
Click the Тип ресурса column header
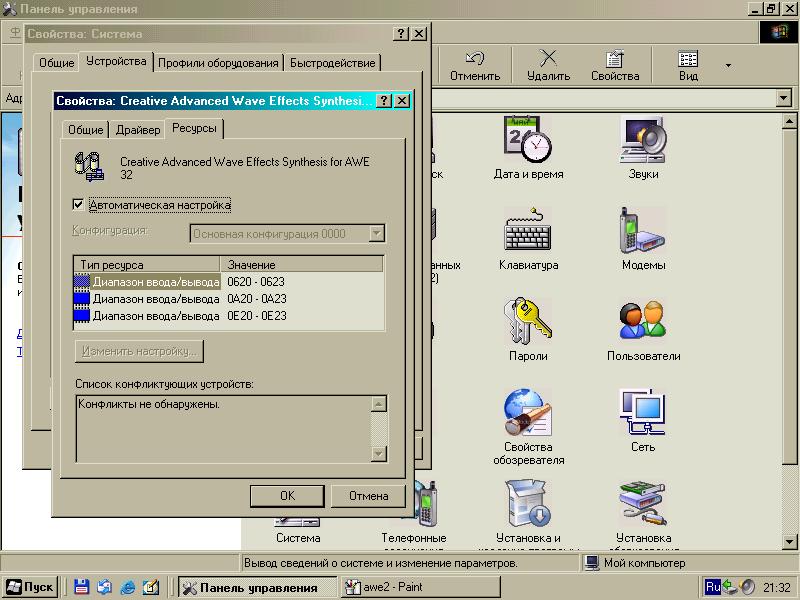point(147,264)
